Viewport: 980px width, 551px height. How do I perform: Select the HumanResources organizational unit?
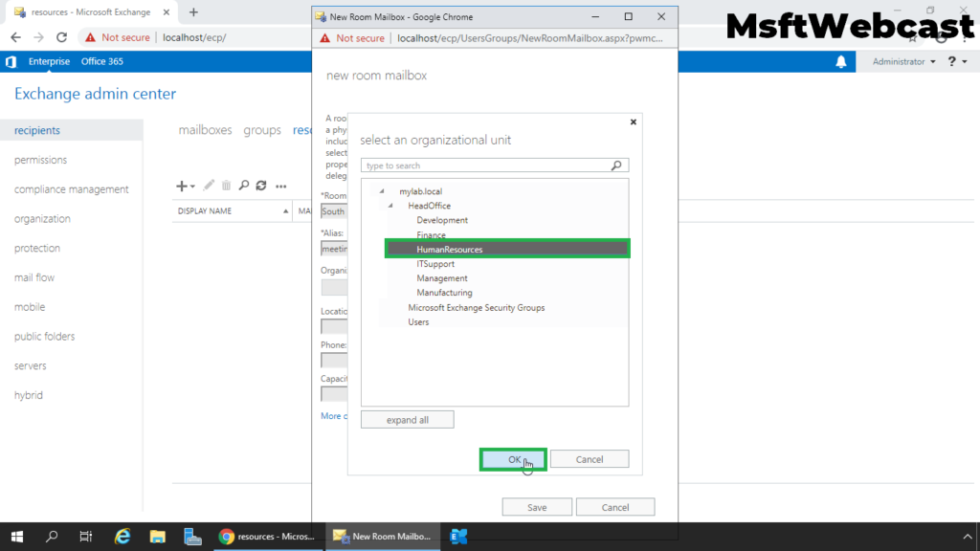(507, 250)
